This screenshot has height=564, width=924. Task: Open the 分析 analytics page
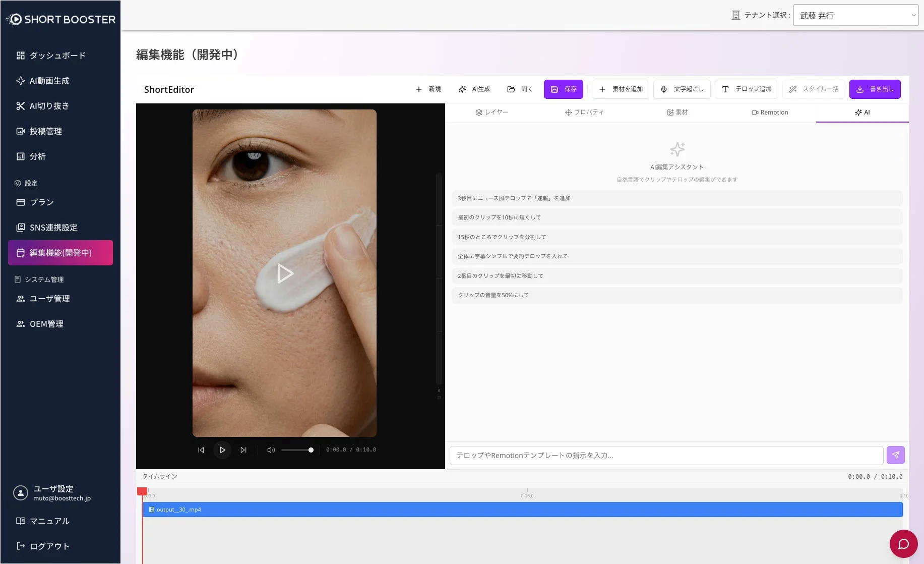click(x=37, y=156)
